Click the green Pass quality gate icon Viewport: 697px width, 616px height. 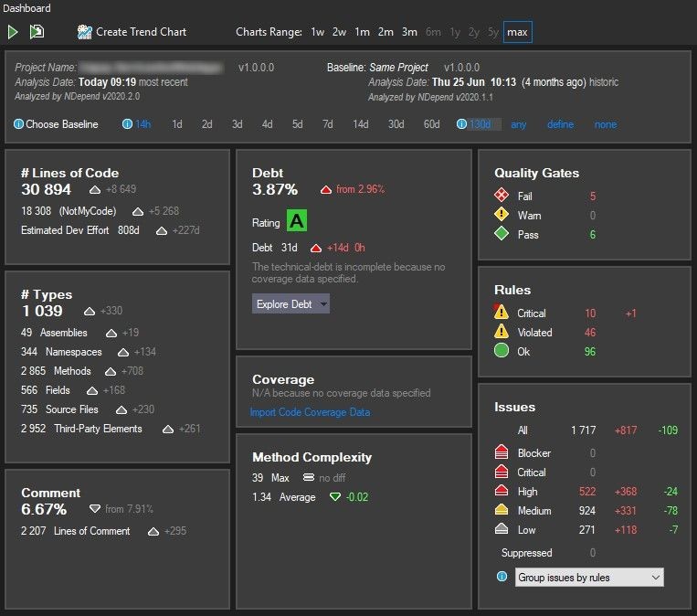[502, 235]
